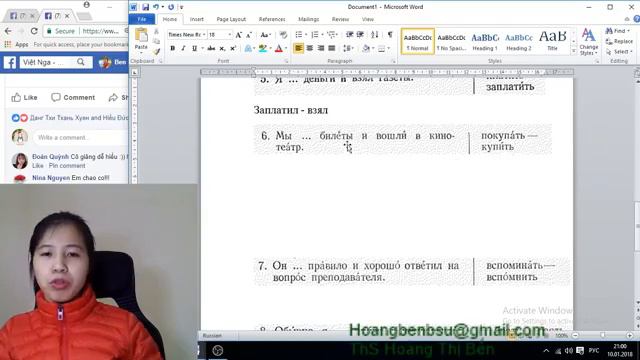This screenshot has height=360, width=640.
Task: Switch to the Insert tab
Action: tap(197, 19)
